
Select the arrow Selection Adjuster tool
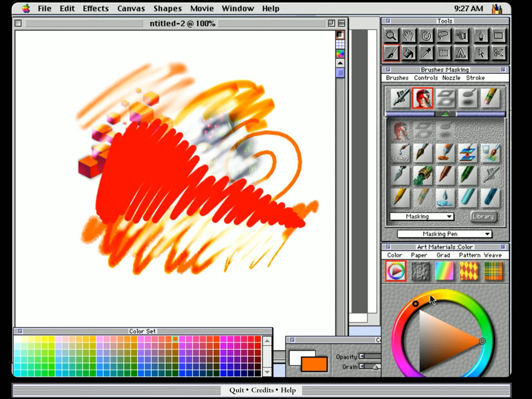pos(481,53)
